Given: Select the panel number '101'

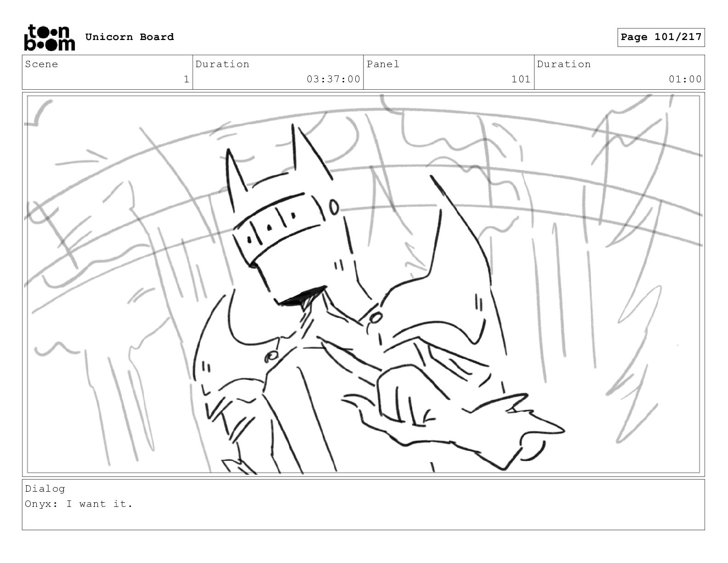Looking at the screenshot, I should coord(521,79).
